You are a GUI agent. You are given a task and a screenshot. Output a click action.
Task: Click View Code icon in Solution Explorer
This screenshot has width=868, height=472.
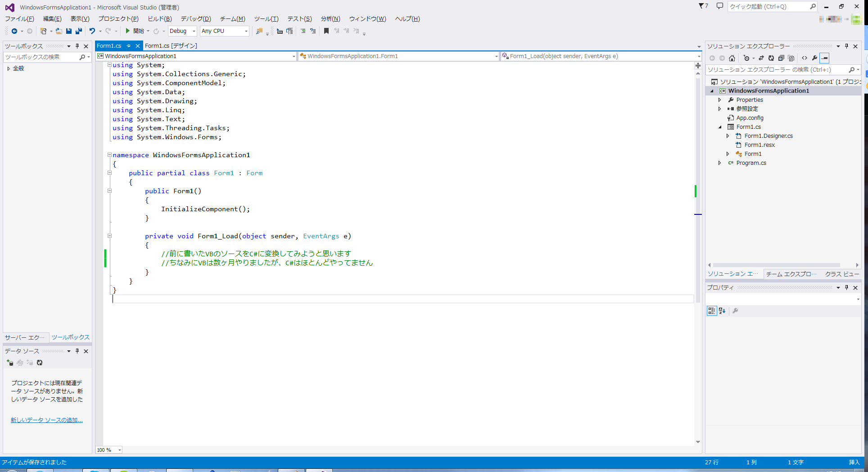click(805, 58)
